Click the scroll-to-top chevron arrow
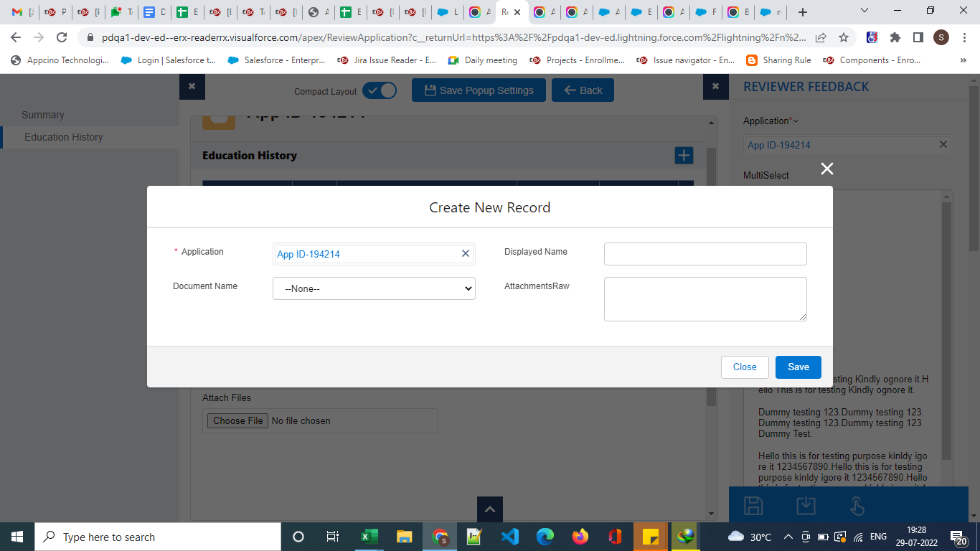The image size is (980, 551). coord(490,509)
